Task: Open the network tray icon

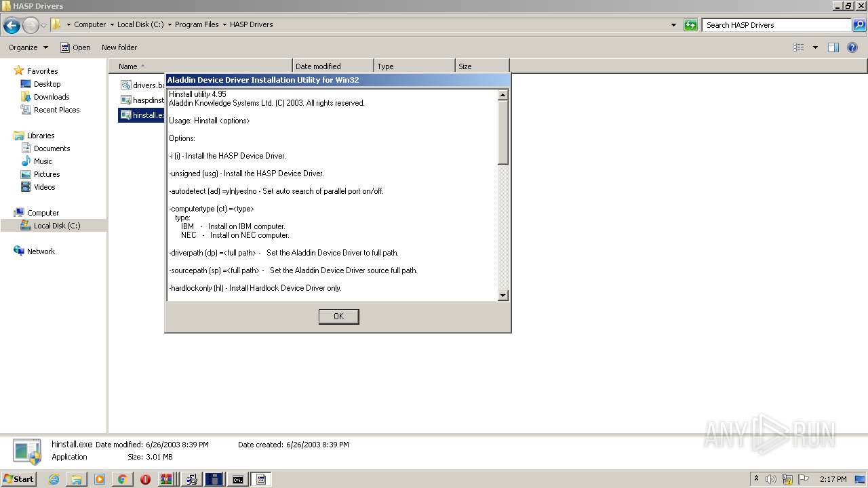Action: [787, 479]
